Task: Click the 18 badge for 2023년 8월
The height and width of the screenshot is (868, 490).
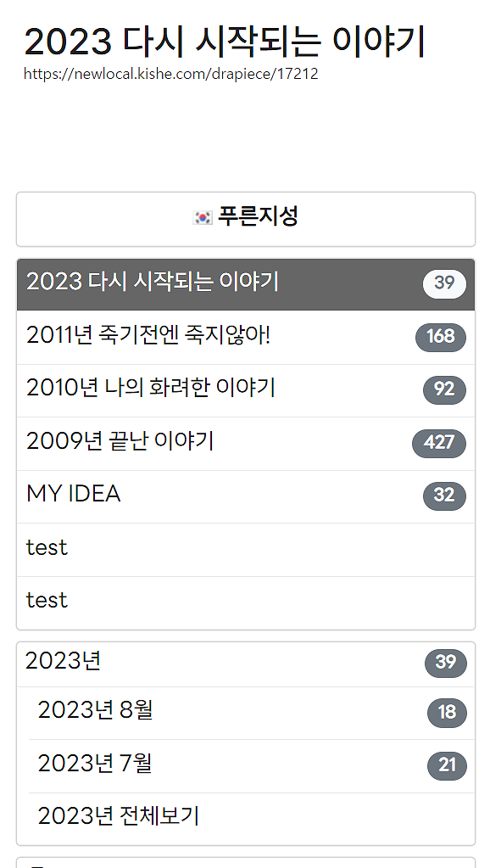Action: click(447, 713)
